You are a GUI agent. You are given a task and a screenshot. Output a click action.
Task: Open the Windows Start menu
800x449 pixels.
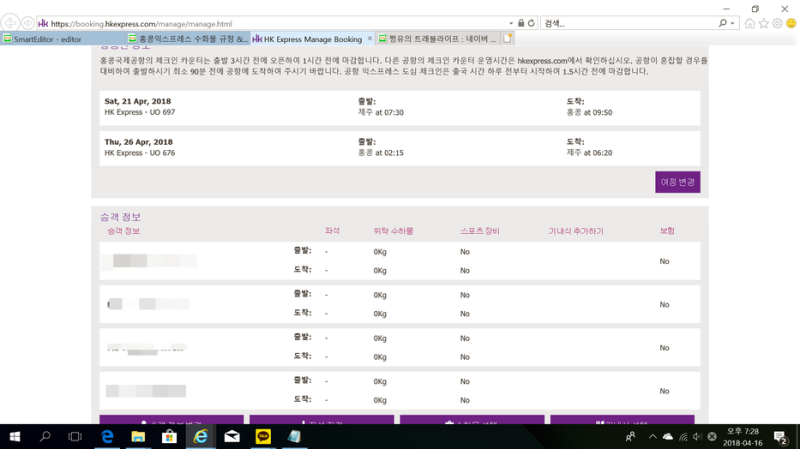pos(15,437)
